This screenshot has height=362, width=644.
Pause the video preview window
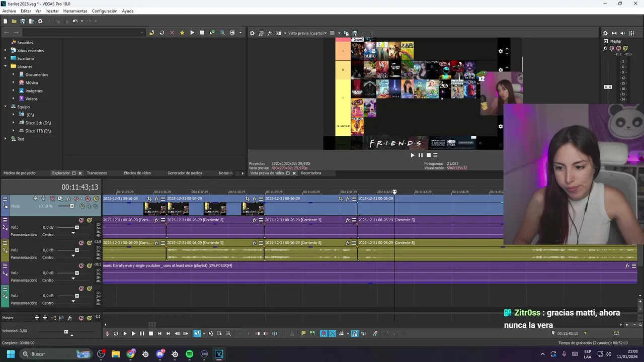(421, 155)
